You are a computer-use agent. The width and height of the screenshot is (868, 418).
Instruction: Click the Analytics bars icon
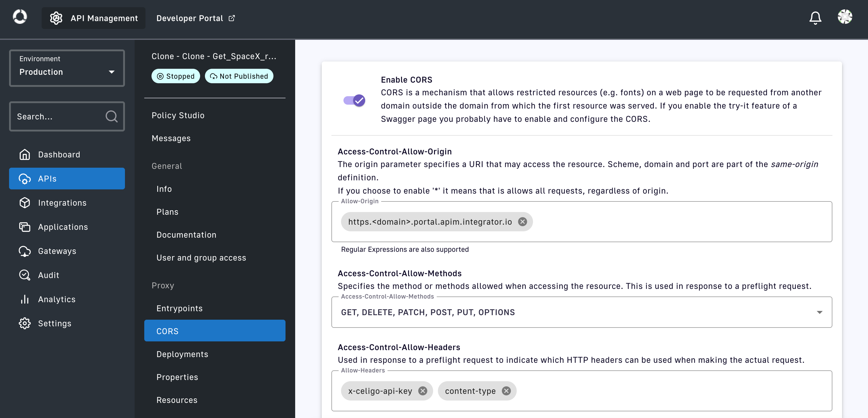pyautogui.click(x=25, y=299)
